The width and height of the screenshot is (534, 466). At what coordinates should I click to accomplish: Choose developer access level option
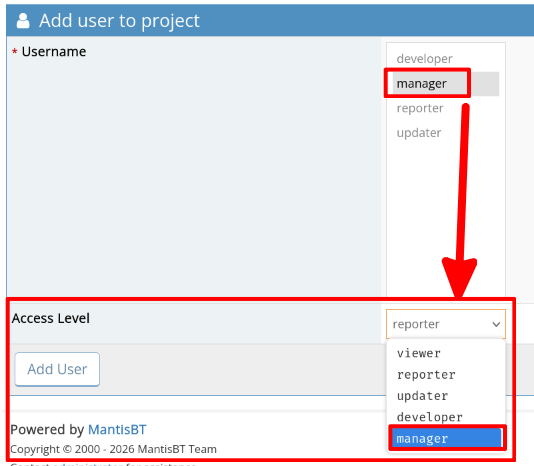pyautogui.click(x=446, y=417)
